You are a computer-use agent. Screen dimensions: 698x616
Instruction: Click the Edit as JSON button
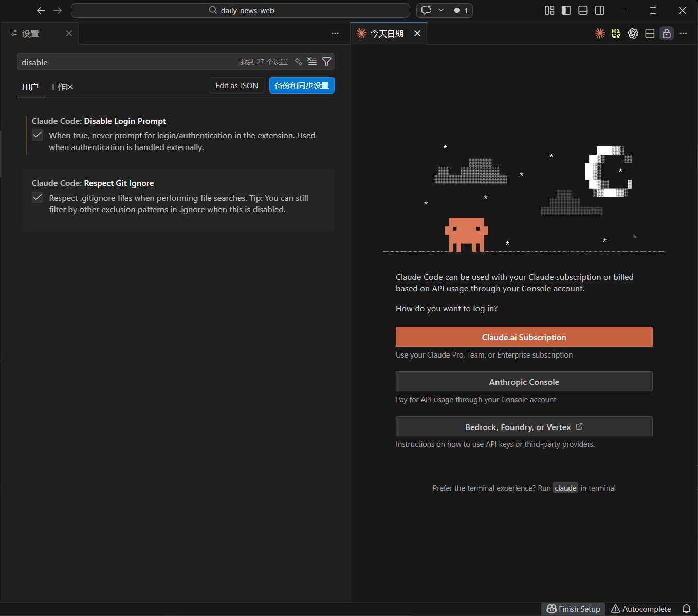click(x=237, y=85)
